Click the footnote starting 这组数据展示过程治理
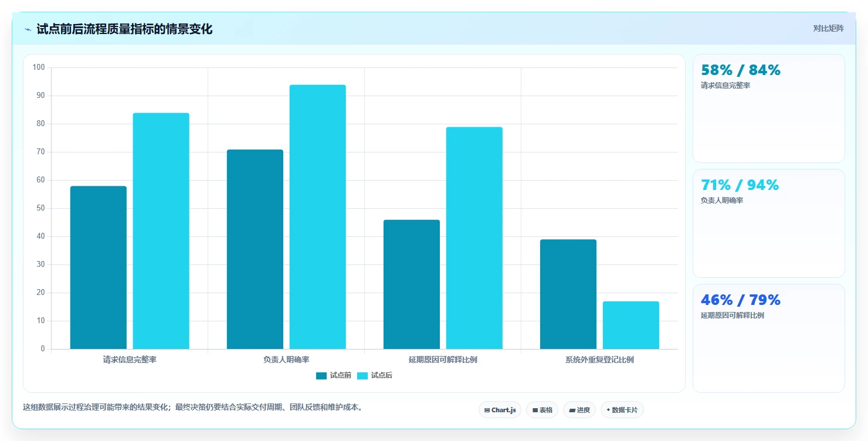The width and height of the screenshot is (868, 441). (x=193, y=408)
